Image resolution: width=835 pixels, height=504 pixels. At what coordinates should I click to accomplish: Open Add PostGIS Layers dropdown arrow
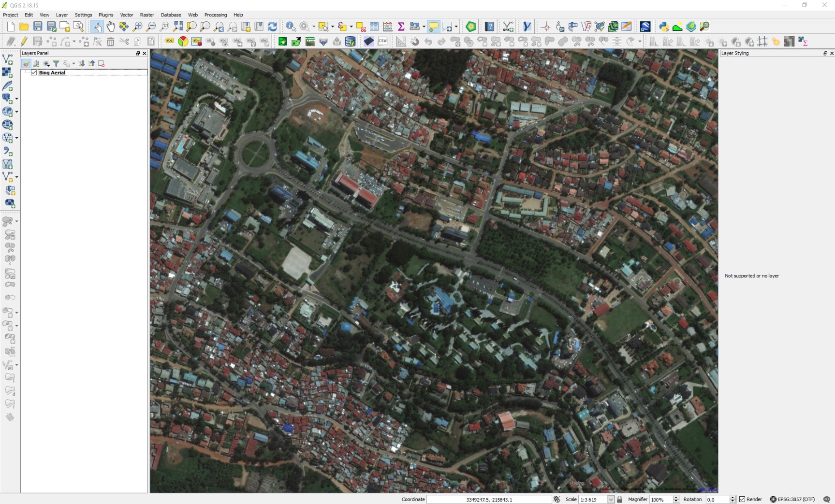tap(16, 99)
